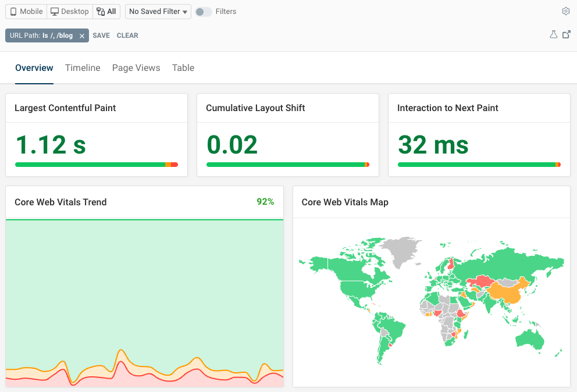This screenshot has width=577, height=392.
Task: Click the lab flask experiment icon
Action: click(x=553, y=35)
